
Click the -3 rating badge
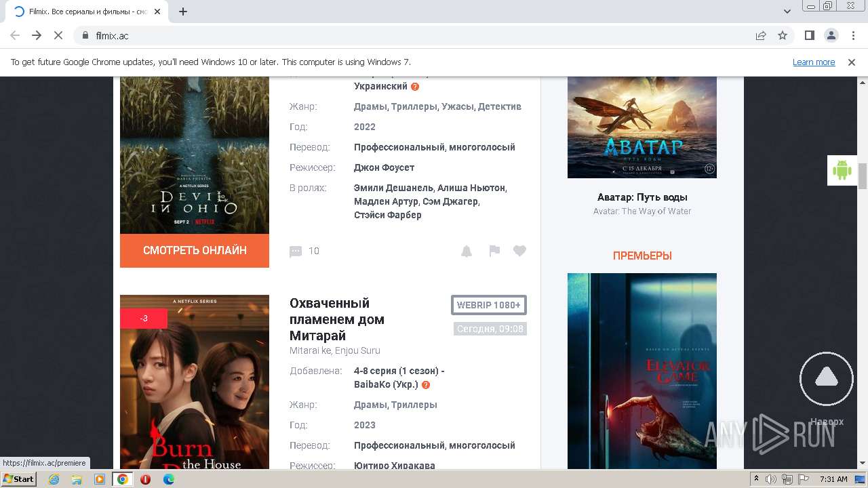point(144,319)
